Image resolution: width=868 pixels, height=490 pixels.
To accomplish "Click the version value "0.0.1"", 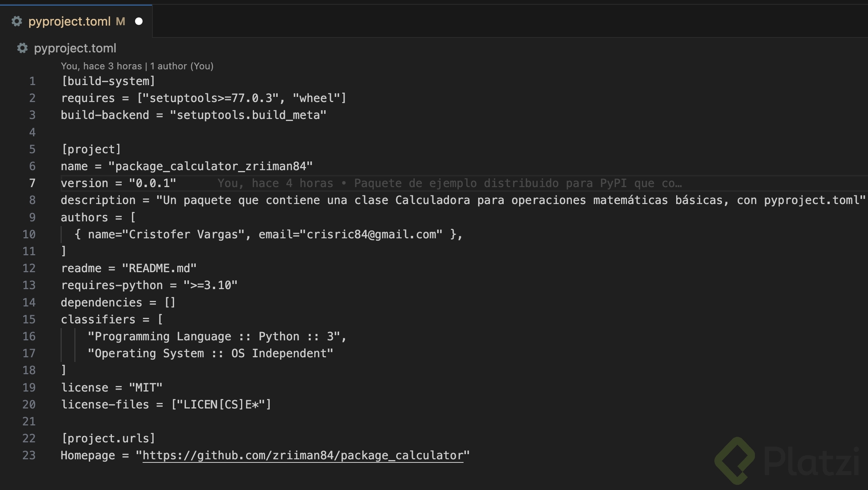I will click(x=152, y=183).
